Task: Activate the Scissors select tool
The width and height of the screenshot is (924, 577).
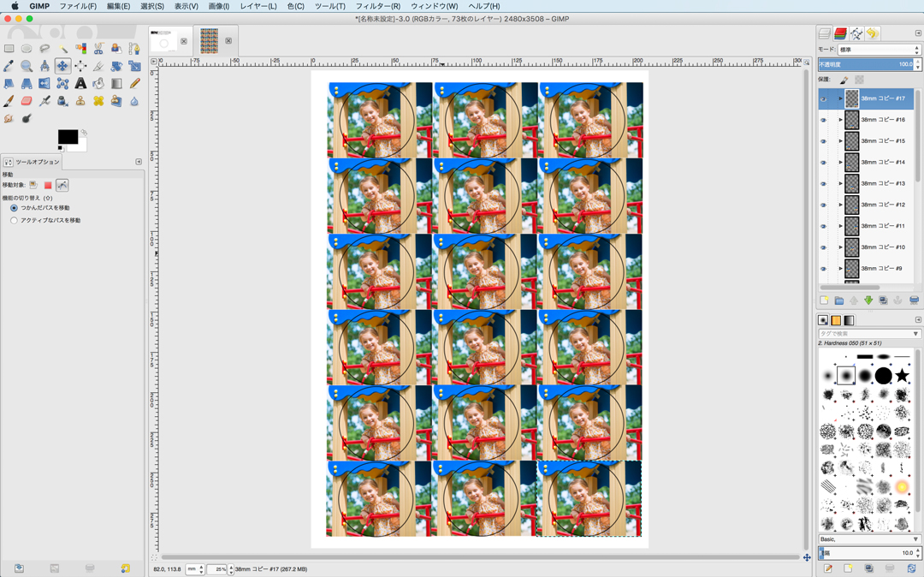Action: tap(98, 49)
